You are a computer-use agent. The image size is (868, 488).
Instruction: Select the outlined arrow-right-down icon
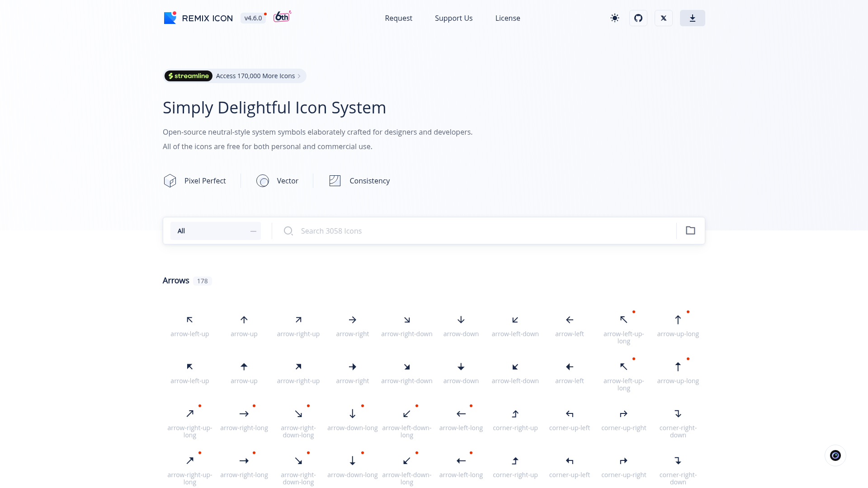coord(407,320)
